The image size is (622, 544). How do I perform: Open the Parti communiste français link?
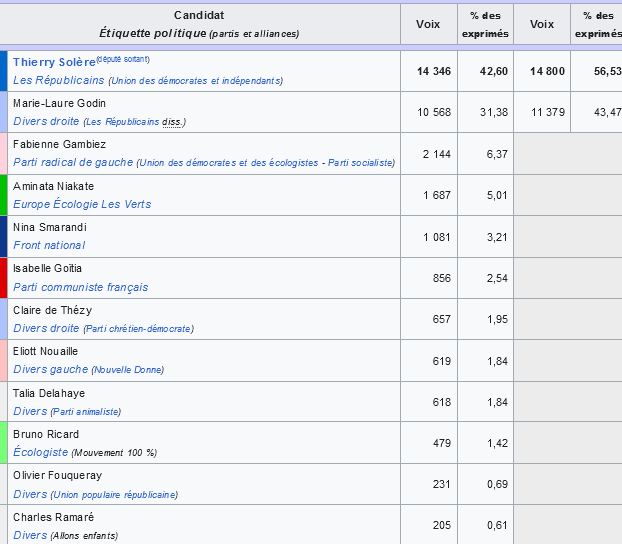81,287
